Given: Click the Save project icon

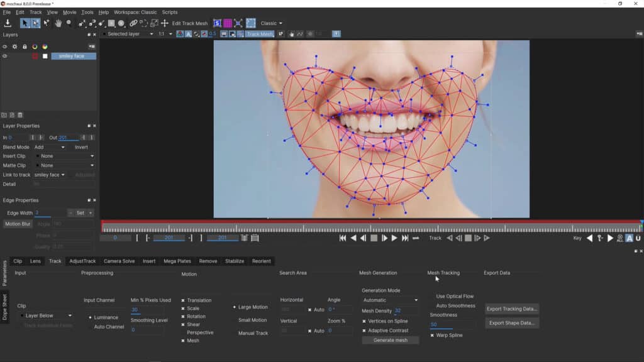Looking at the screenshot, I should 8,23.
